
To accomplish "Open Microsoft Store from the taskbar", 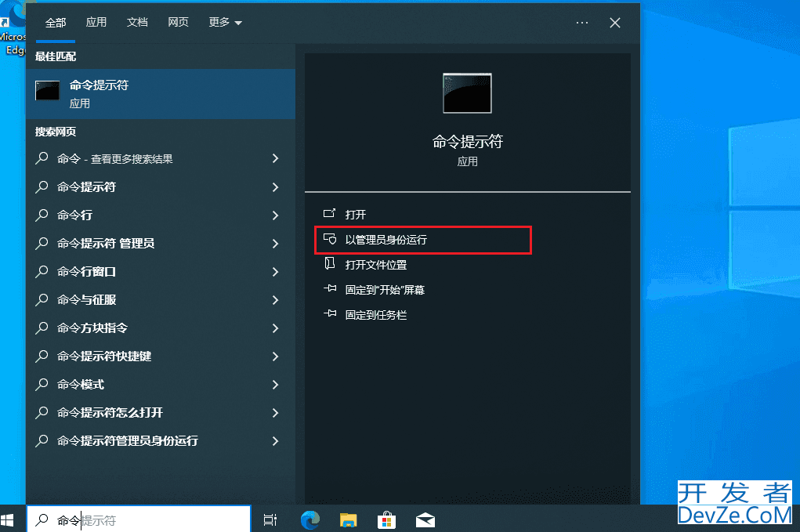I will (x=387, y=519).
